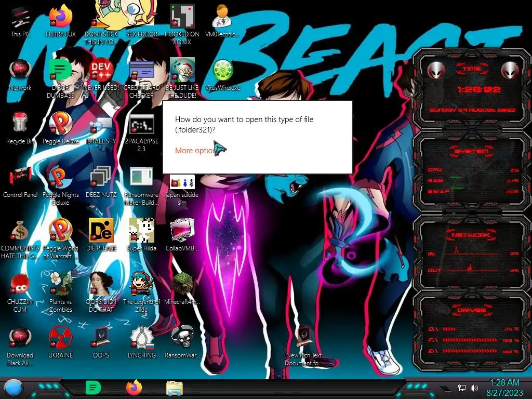Select the CHUZZIN CUM red fuzzball icon
The width and height of the screenshot is (532, 399).
[x=20, y=293]
